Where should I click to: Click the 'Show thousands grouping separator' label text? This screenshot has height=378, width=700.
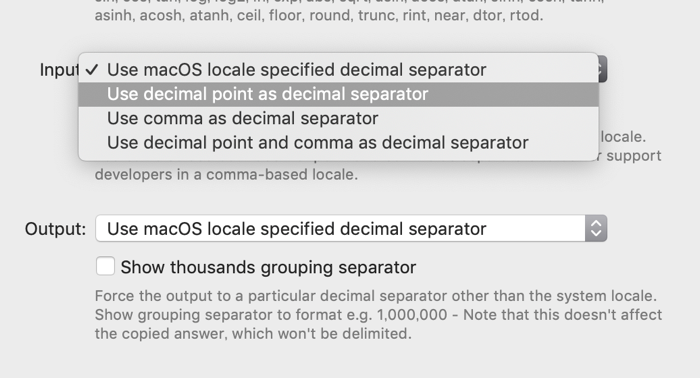(x=268, y=267)
